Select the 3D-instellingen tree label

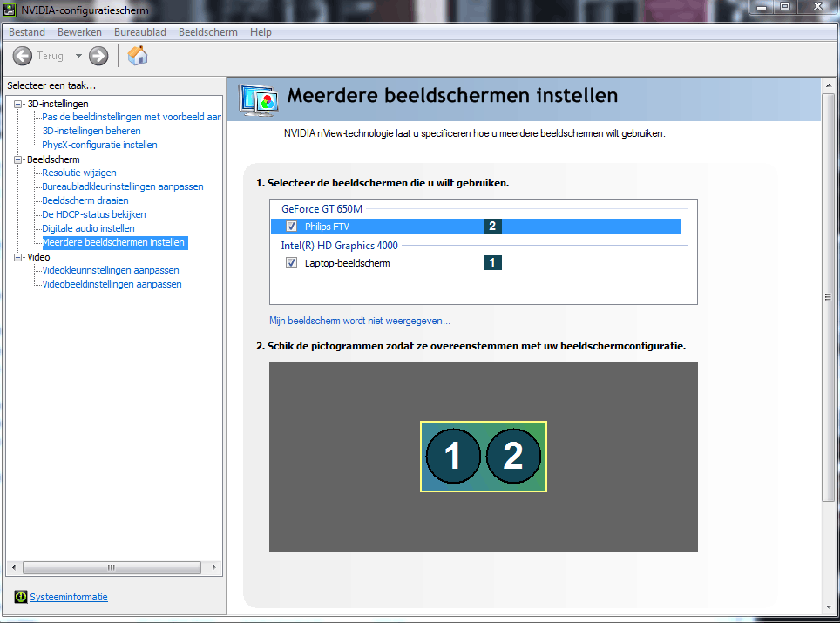pos(58,104)
